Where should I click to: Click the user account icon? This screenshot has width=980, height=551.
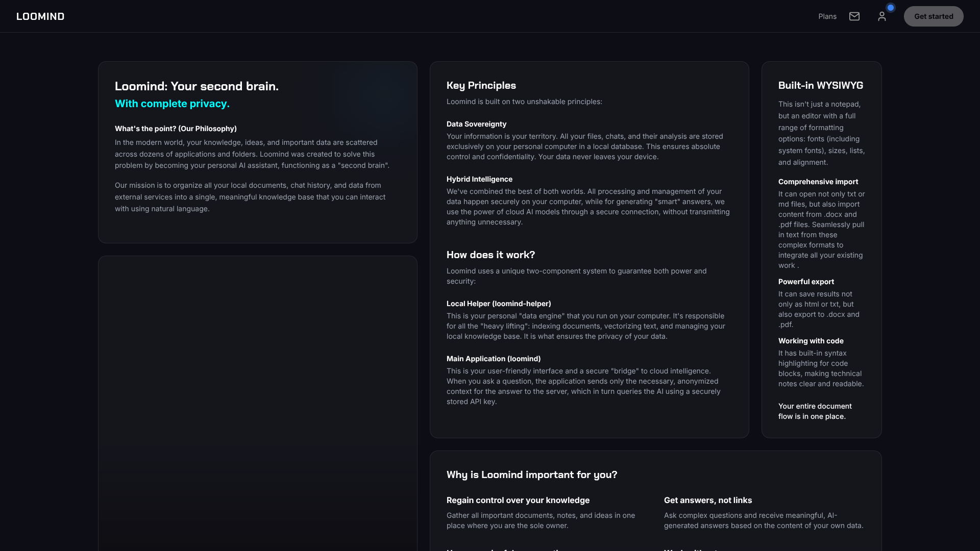click(883, 16)
